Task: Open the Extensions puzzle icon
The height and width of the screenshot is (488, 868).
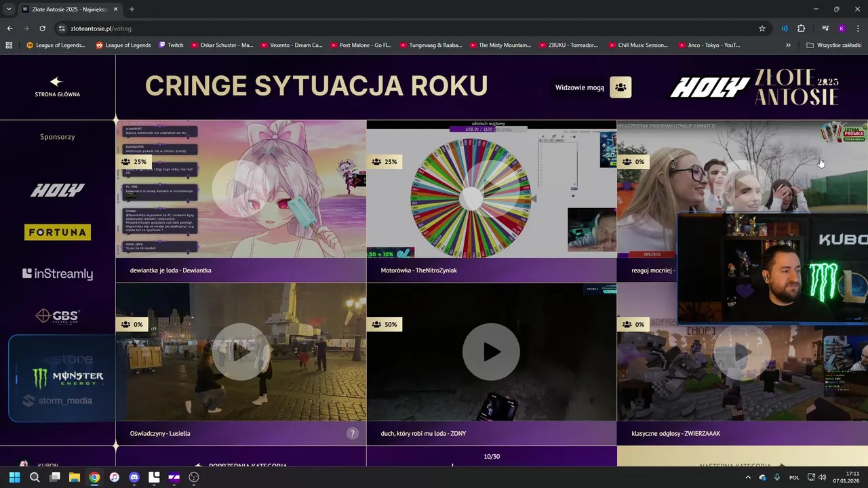Action: (x=801, y=28)
